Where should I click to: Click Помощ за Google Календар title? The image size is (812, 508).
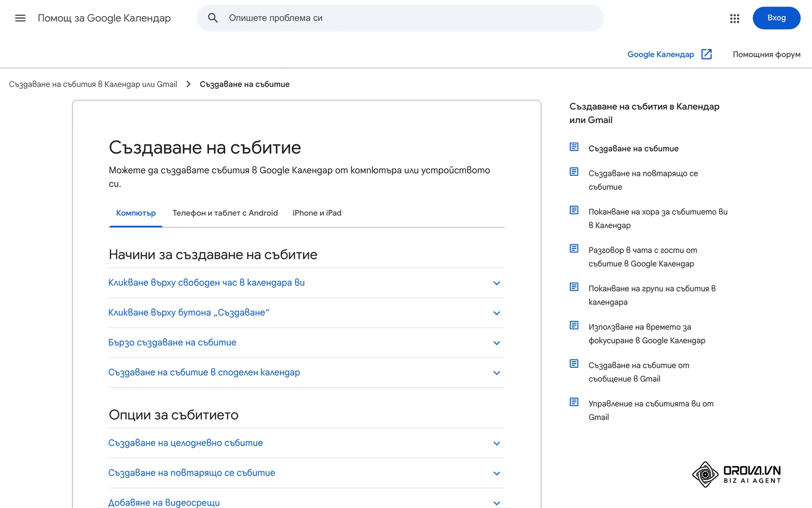(x=104, y=18)
